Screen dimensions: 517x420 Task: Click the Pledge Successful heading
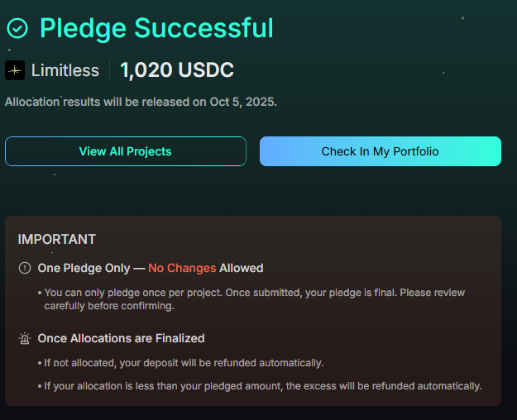[156, 29]
